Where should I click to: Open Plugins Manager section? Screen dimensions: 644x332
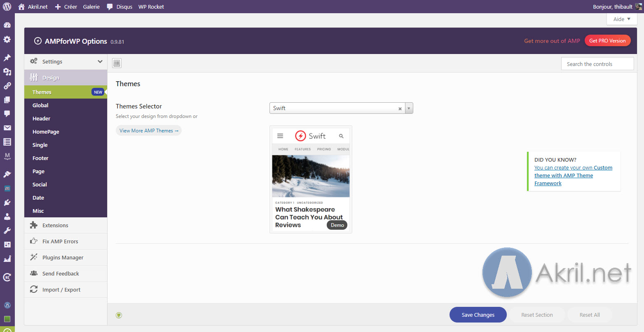pyautogui.click(x=66, y=257)
